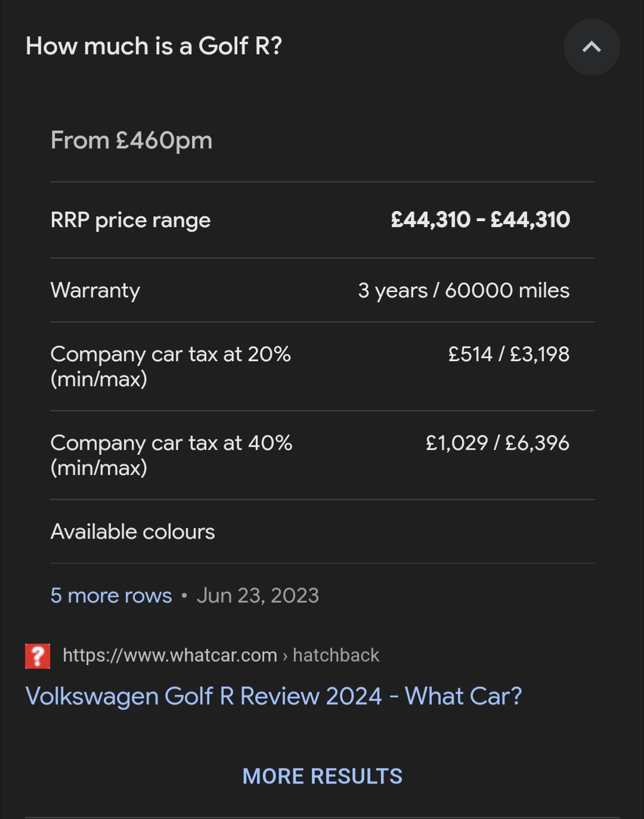Click the 'How much is a Golf R?' question
644x819 pixels.
pyautogui.click(x=154, y=46)
